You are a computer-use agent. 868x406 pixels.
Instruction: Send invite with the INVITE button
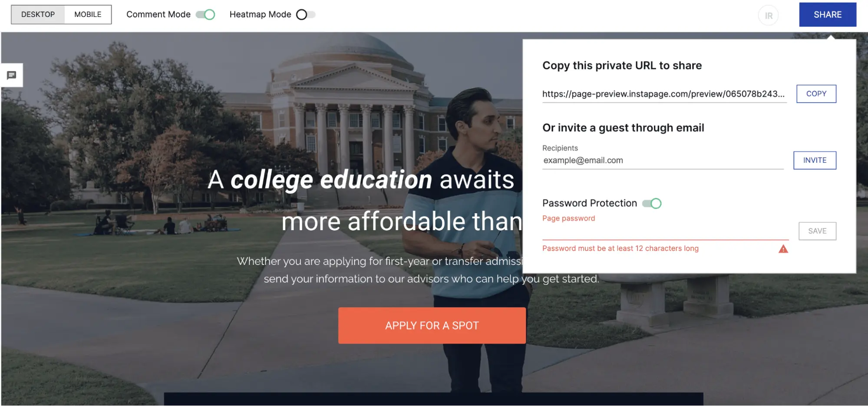(815, 160)
